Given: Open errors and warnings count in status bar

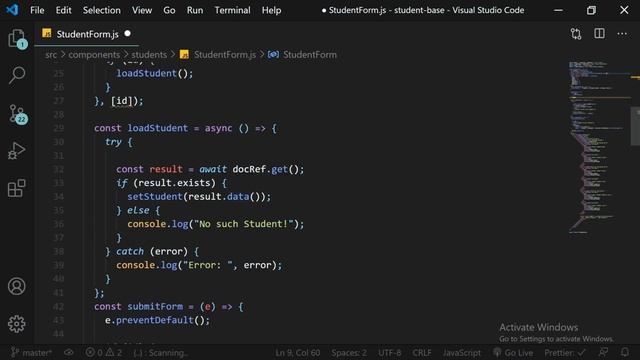Looking at the screenshot, I should coord(104,353).
